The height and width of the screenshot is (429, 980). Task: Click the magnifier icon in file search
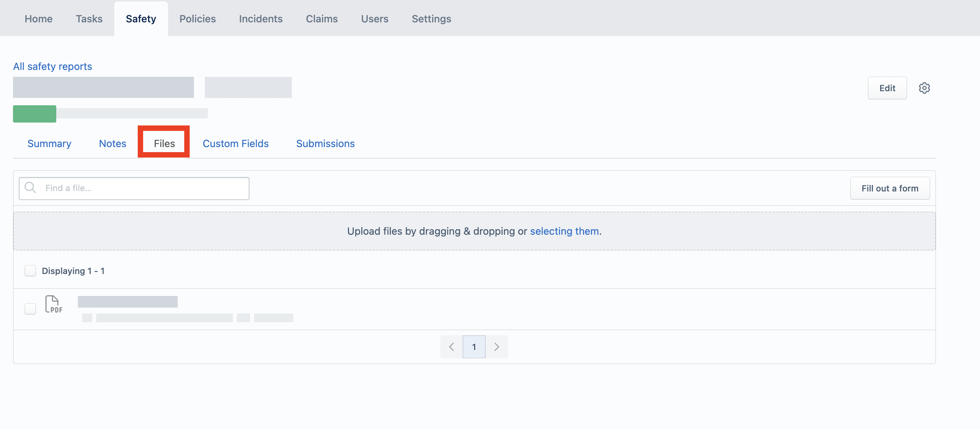point(30,187)
